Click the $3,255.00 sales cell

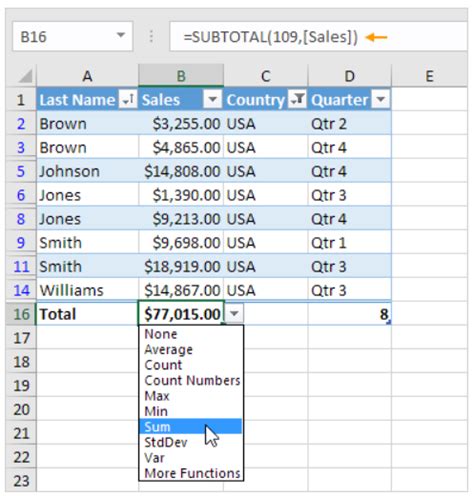click(181, 123)
